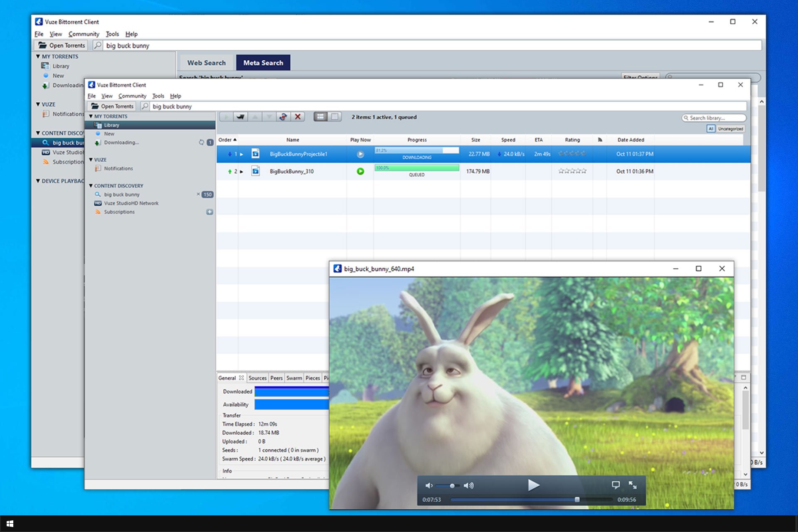This screenshot has height=532, width=798.
Task: Switch to Web Search tab in back window
Action: click(207, 63)
